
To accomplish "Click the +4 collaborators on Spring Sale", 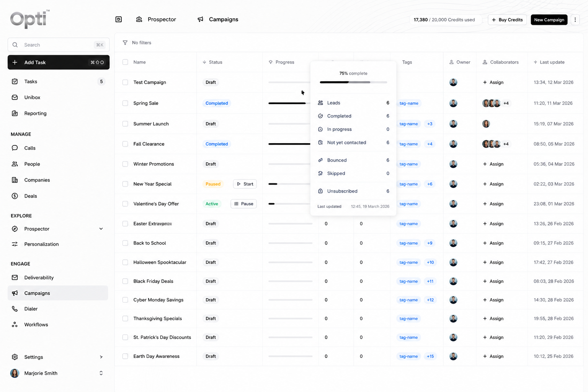I will pos(506,103).
